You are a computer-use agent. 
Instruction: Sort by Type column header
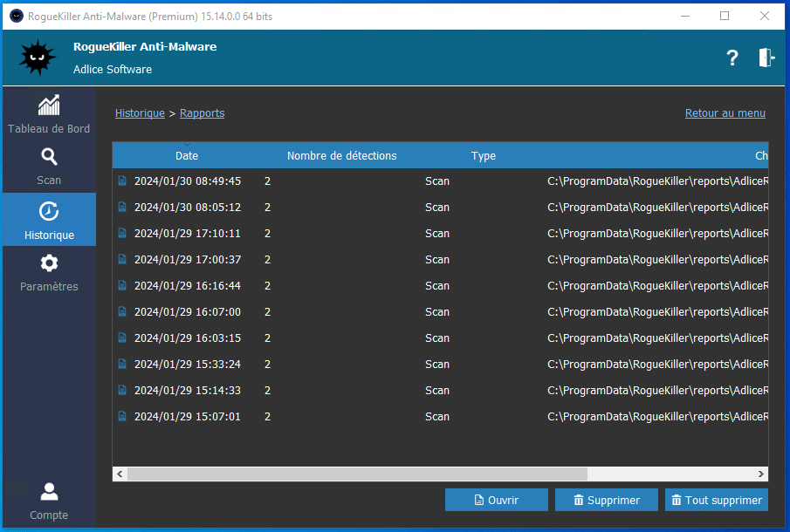483,156
